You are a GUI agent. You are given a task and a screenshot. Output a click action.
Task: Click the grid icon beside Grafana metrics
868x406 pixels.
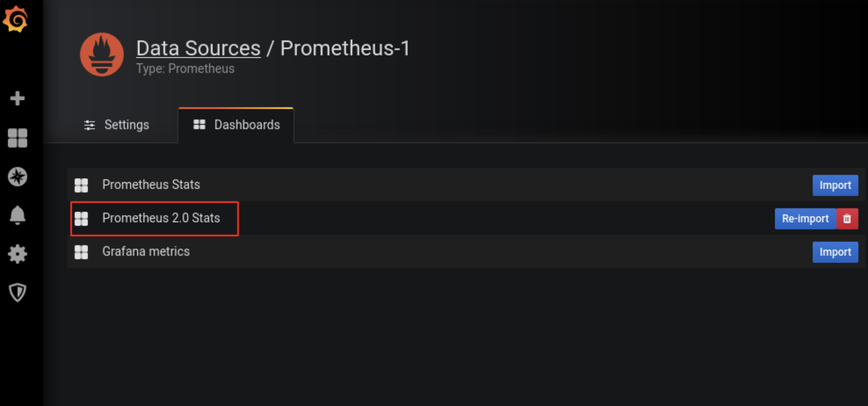pyautogui.click(x=81, y=252)
